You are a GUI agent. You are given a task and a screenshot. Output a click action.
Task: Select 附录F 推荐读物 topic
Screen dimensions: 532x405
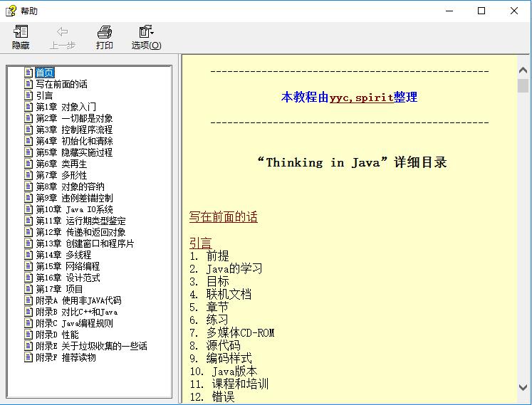pyautogui.click(x=66, y=357)
